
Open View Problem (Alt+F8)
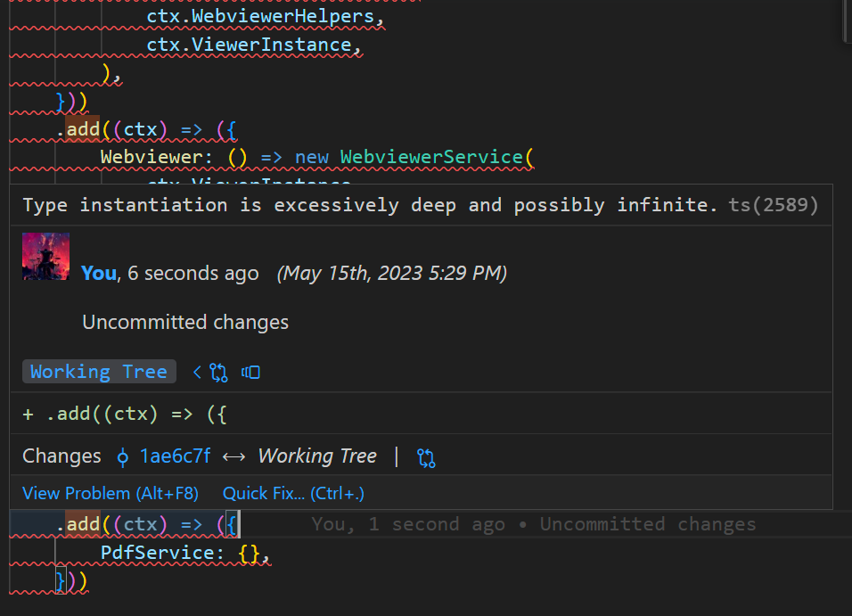pos(111,493)
